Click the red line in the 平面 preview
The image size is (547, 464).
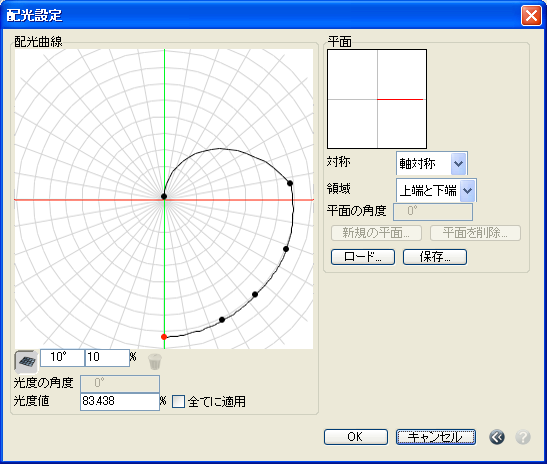tap(400, 99)
